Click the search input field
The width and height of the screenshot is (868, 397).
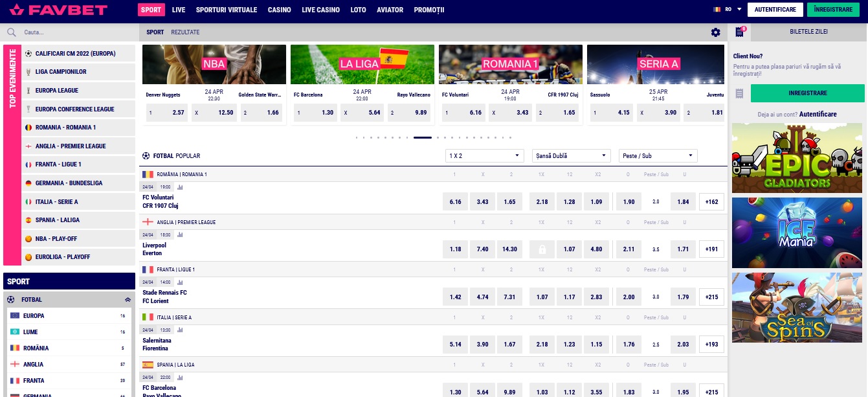tap(78, 32)
